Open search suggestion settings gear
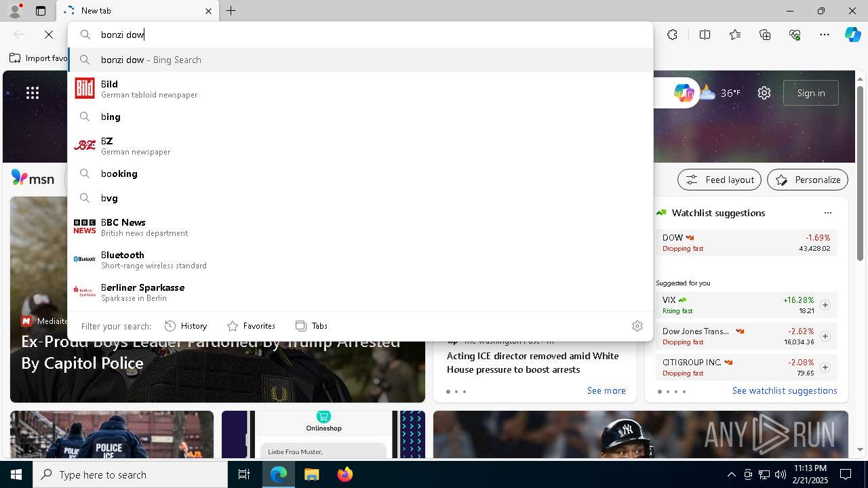 637,326
